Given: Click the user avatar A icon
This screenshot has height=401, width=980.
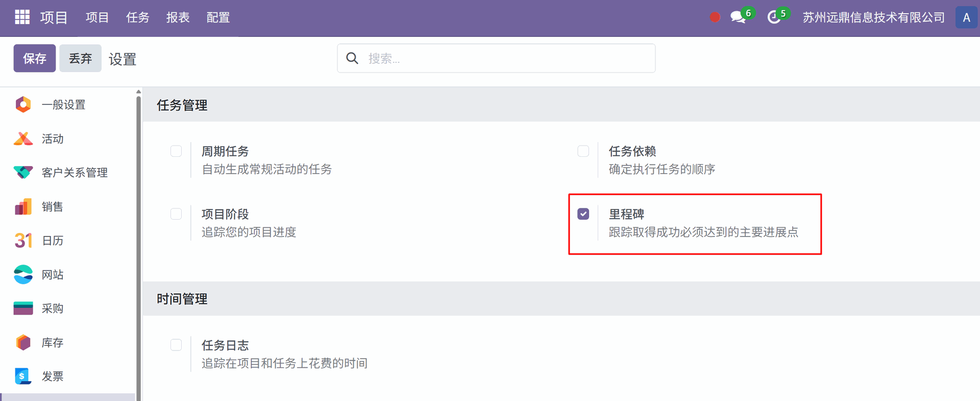Looking at the screenshot, I should tap(966, 17).
